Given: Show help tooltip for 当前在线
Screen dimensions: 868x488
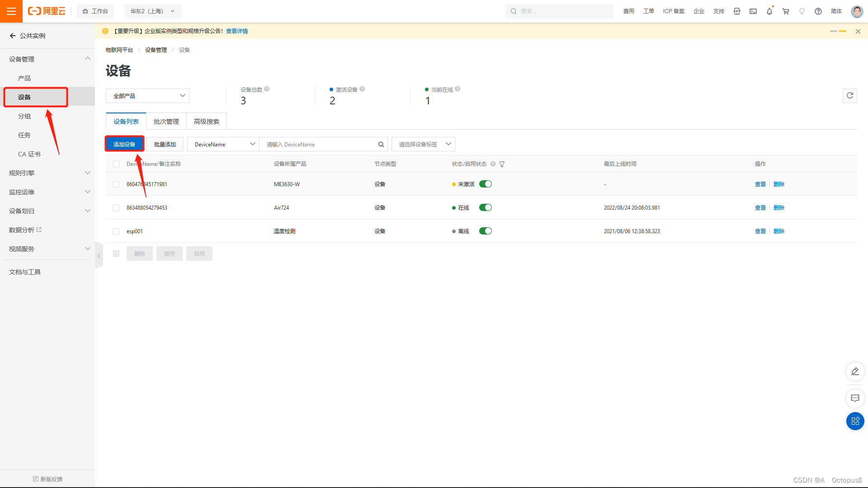Looking at the screenshot, I should [x=458, y=89].
